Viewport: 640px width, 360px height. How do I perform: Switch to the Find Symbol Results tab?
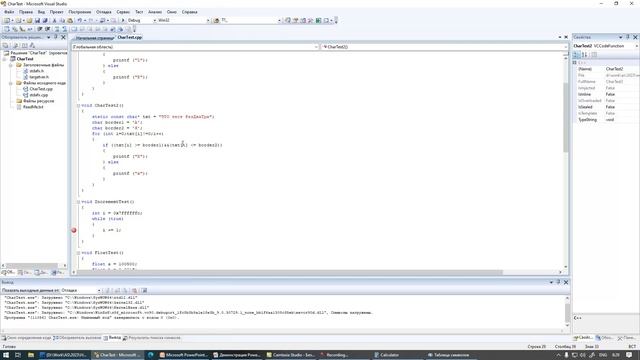[152, 338]
